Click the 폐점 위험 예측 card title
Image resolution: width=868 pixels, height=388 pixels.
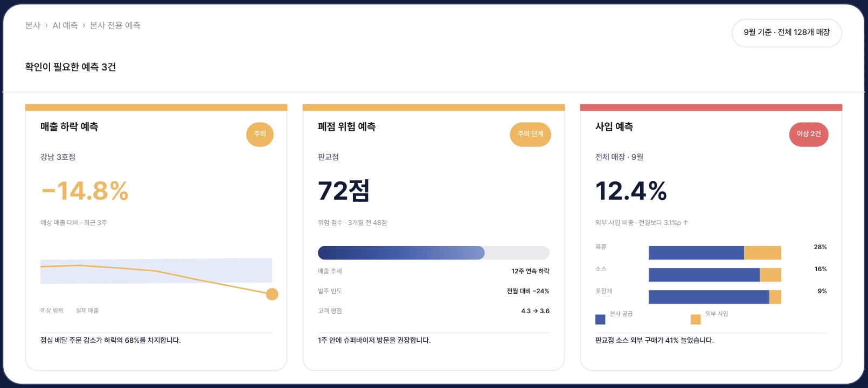tap(347, 127)
